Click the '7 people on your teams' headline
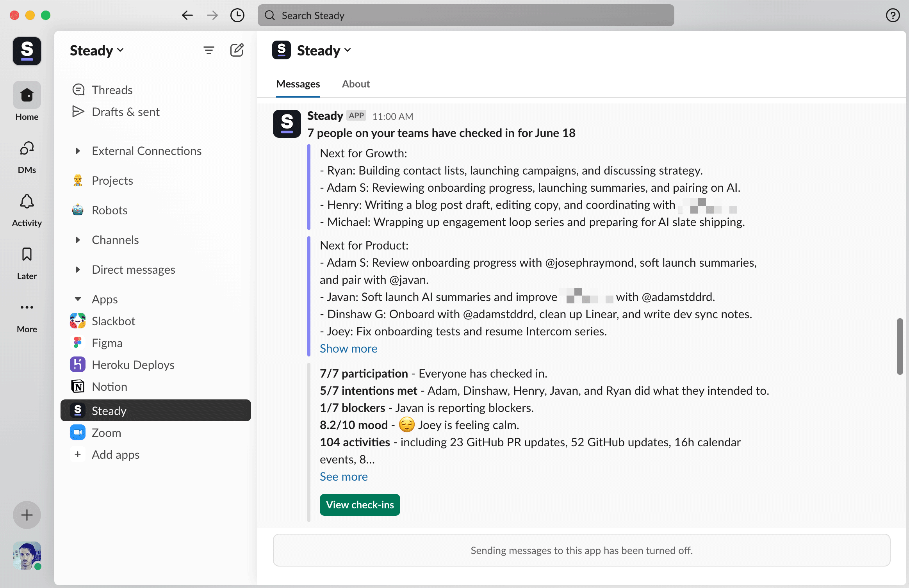The height and width of the screenshot is (588, 909). pos(441,133)
